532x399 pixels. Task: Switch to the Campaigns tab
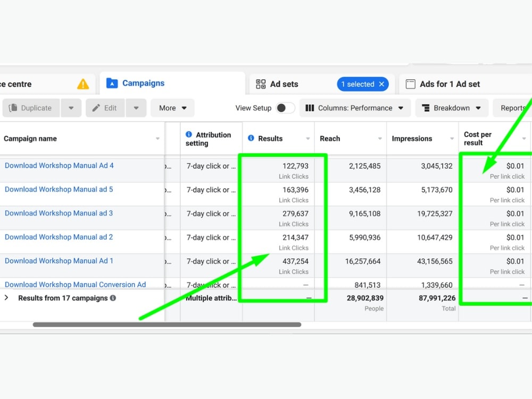[172, 84]
